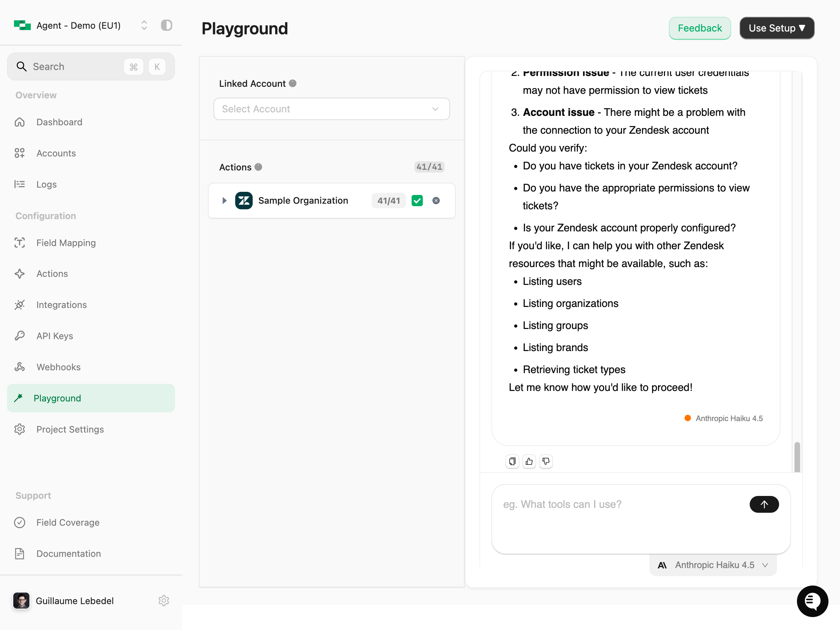The width and height of the screenshot is (840, 630).
Task: Open the Select Account dropdown
Action: click(x=331, y=108)
